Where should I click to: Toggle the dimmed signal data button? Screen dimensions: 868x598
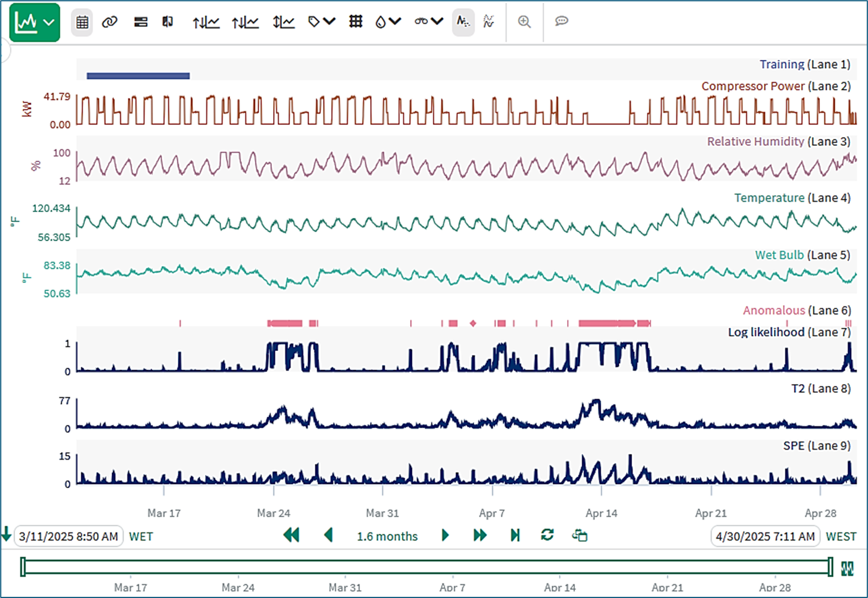point(463,22)
